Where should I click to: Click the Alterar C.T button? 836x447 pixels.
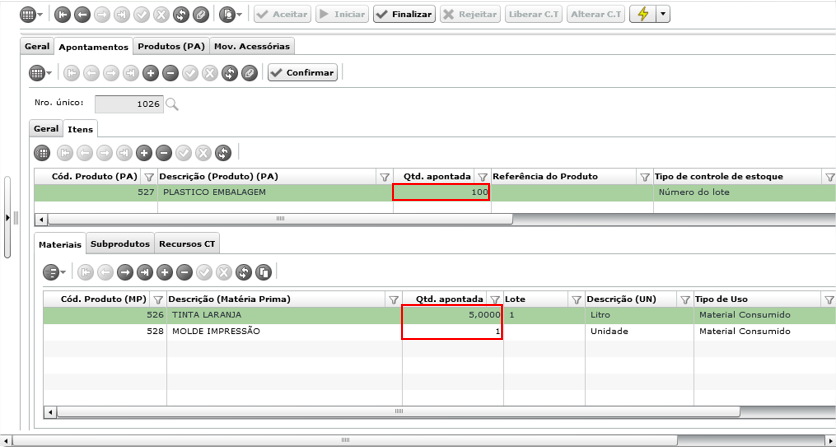click(x=596, y=15)
